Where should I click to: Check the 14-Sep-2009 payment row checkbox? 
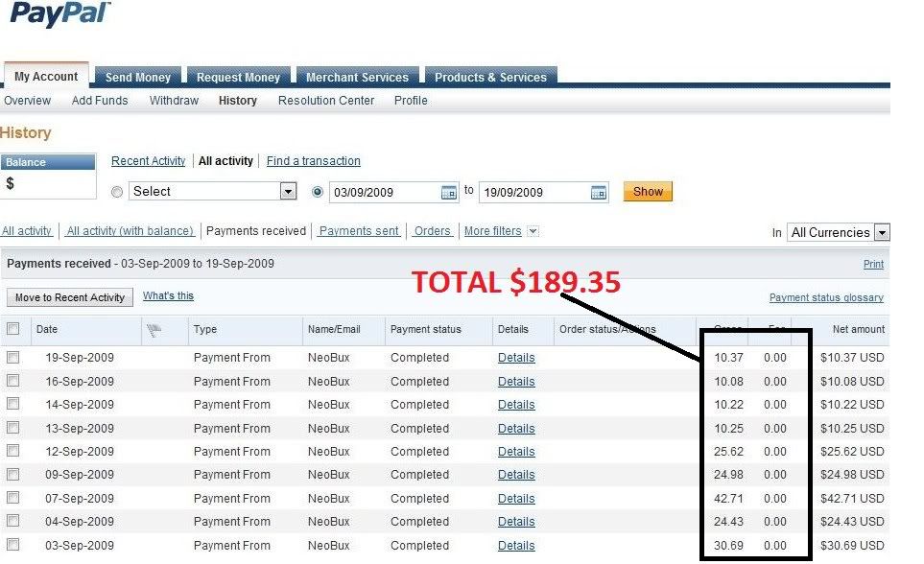click(13, 404)
